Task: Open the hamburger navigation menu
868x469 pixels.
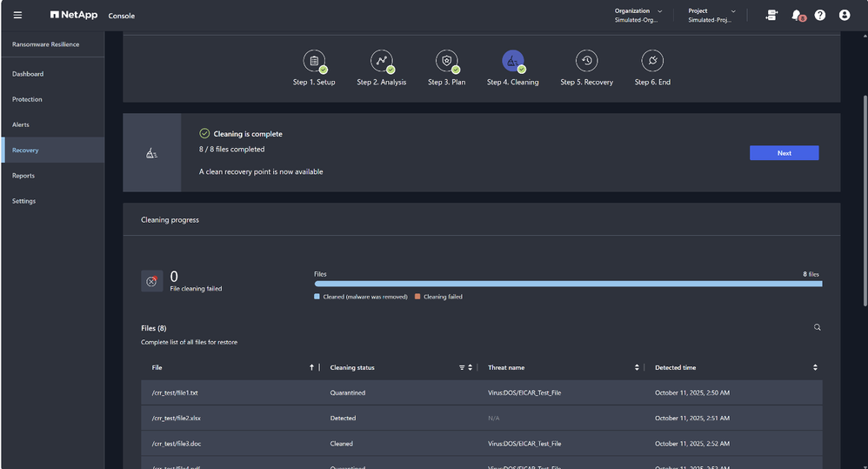Action: tap(17, 15)
